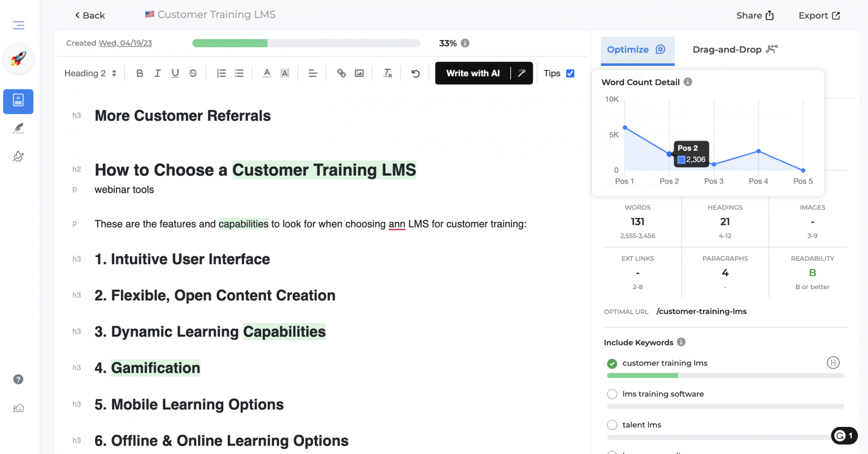Uncheck the Tips checkbox

click(570, 73)
